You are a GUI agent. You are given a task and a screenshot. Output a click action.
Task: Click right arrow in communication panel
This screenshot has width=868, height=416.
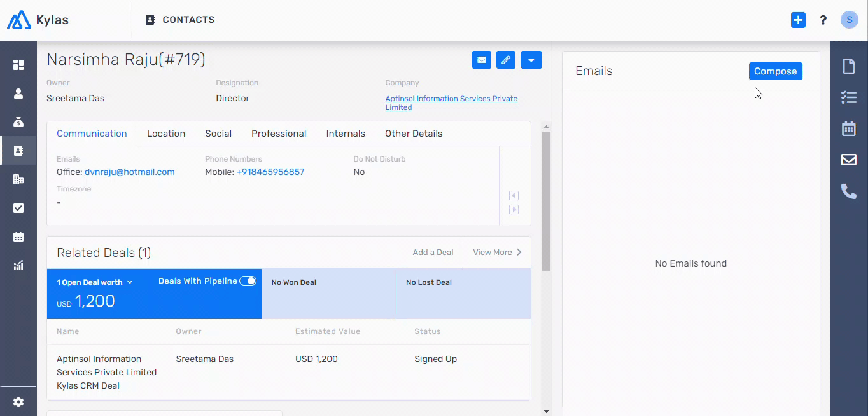pyautogui.click(x=514, y=210)
